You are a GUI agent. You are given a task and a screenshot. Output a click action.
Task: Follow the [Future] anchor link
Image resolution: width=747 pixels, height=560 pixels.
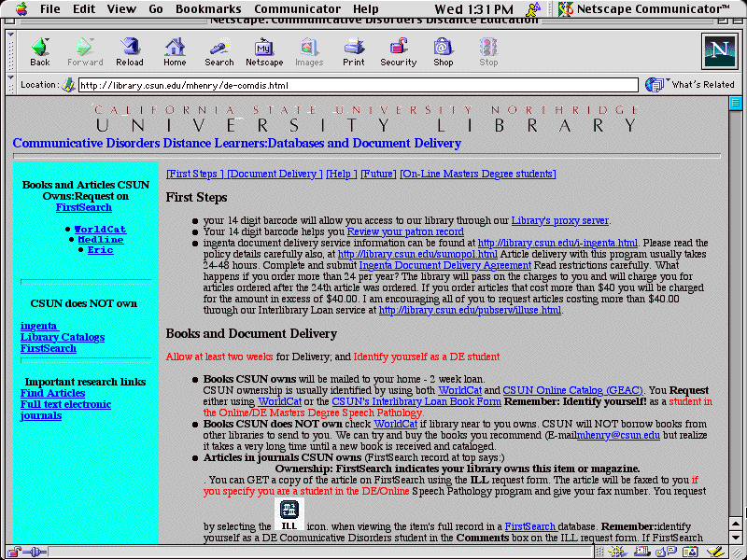click(x=378, y=174)
